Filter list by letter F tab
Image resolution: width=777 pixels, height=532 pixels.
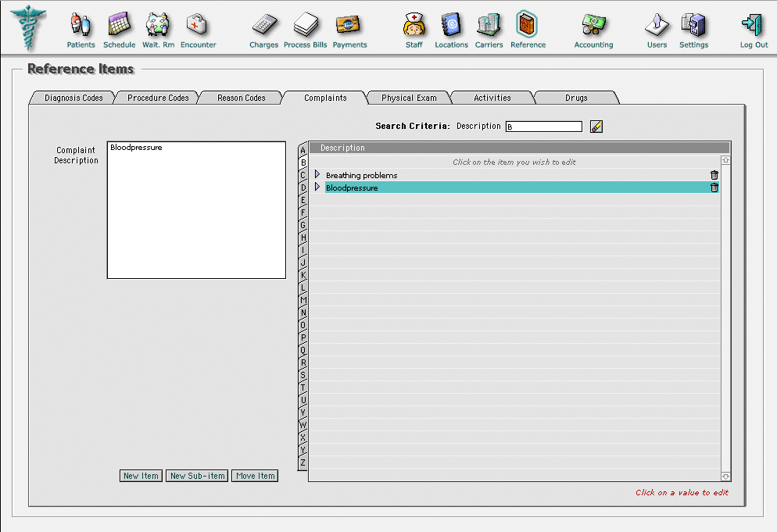tap(303, 212)
